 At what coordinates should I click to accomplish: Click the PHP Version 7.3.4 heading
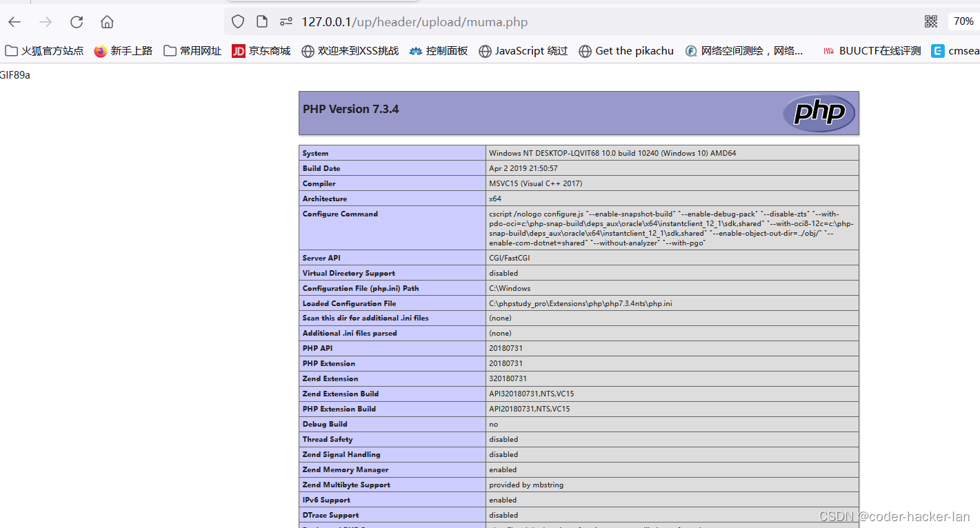[x=350, y=109]
